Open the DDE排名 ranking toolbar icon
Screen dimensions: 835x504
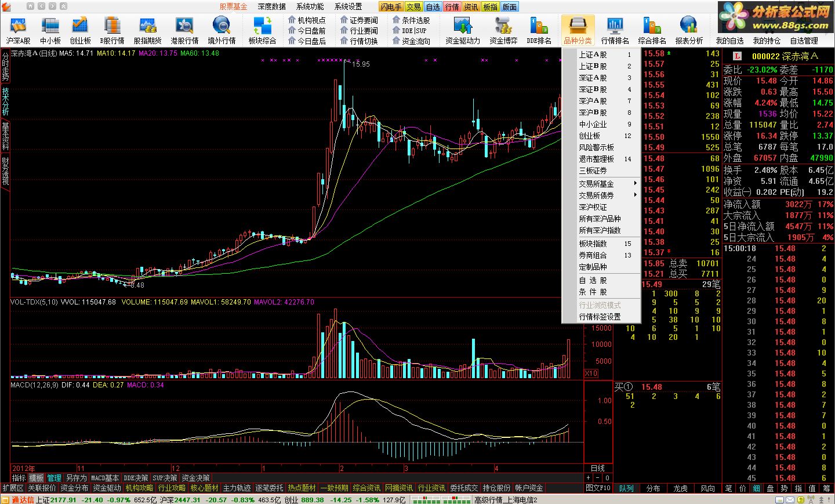click(539, 31)
